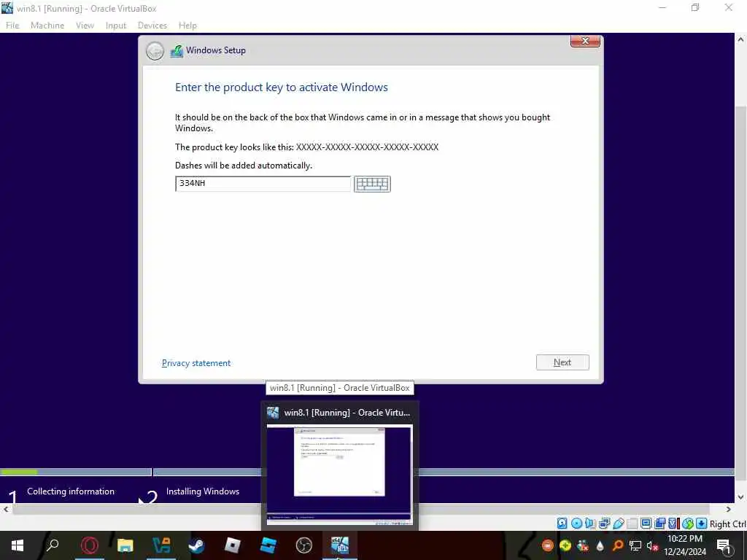Viewport: 747px width, 560px height.
Task: Click the horizontal scrollbar right arrow
Action: (x=729, y=510)
